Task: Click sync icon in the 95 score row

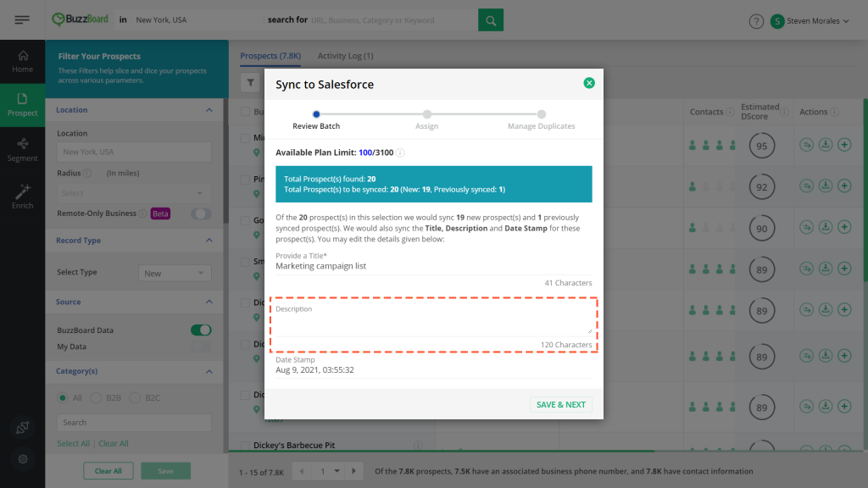Action: tap(807, 145)
